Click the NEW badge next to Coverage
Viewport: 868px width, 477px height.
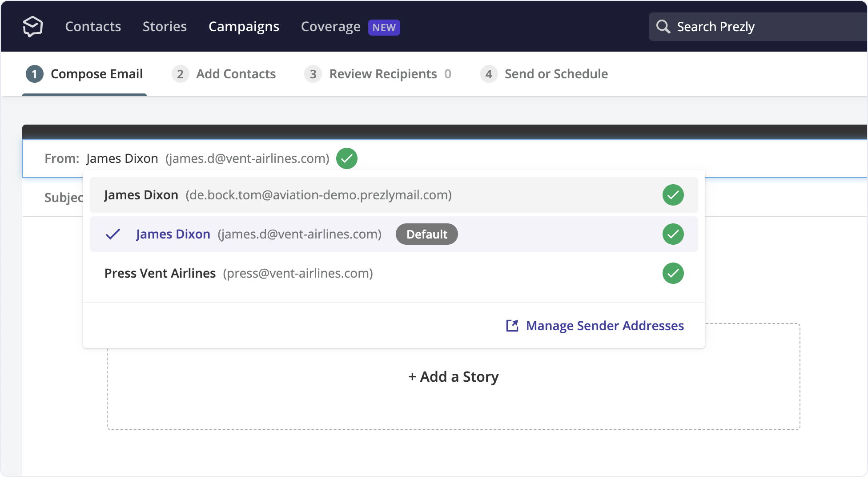384,28
